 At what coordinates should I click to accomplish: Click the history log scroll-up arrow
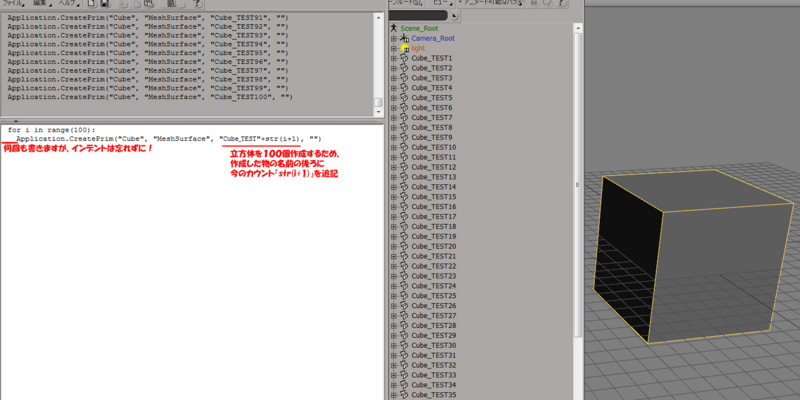tap(379, 17)
